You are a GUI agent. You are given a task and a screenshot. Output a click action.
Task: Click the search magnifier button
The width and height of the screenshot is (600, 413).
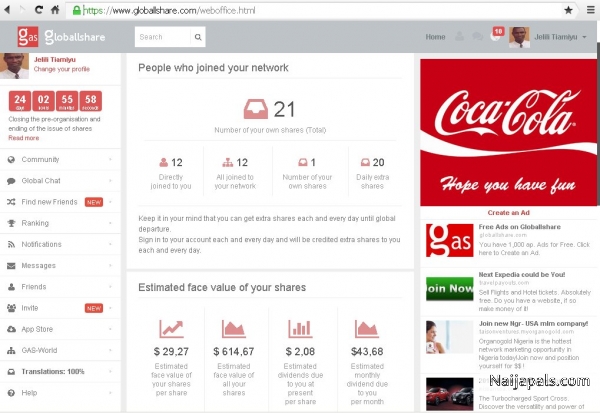[198, 37]
